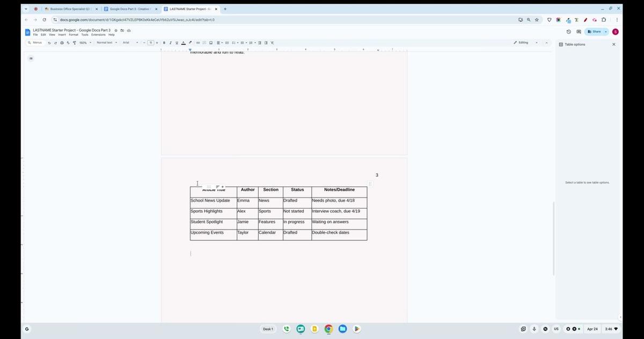Open the zoom level dropdown
Screen dimensions: 644x339
pyautogui.click(x=84, y=42)
